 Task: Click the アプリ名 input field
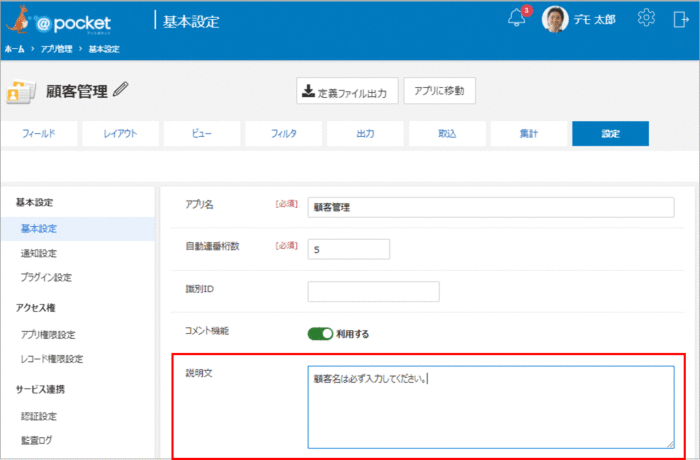pos(491,207)
